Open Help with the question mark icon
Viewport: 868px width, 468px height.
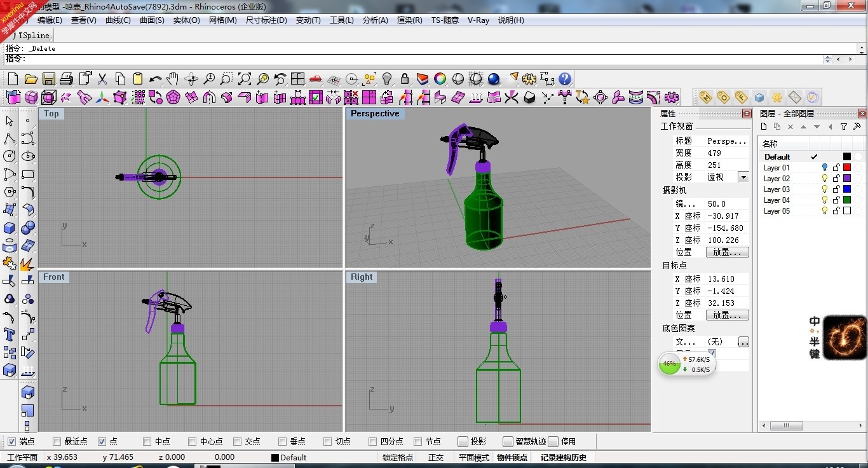click(565, 79)
